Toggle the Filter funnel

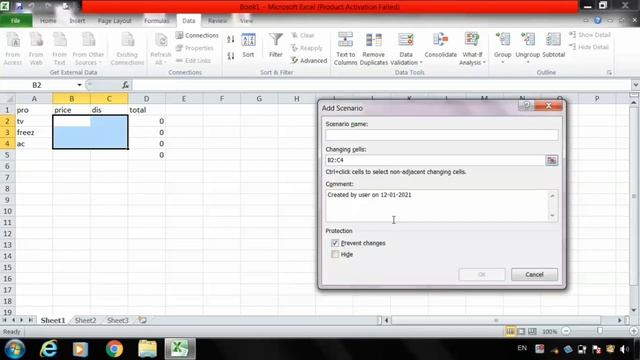pyautogui.click(x=276, y=45)
